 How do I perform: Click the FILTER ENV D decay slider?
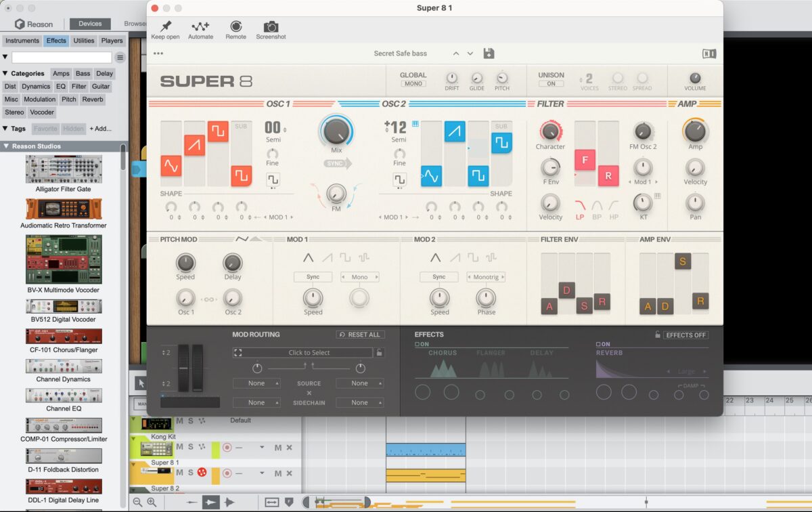click(x=567, y=291)
